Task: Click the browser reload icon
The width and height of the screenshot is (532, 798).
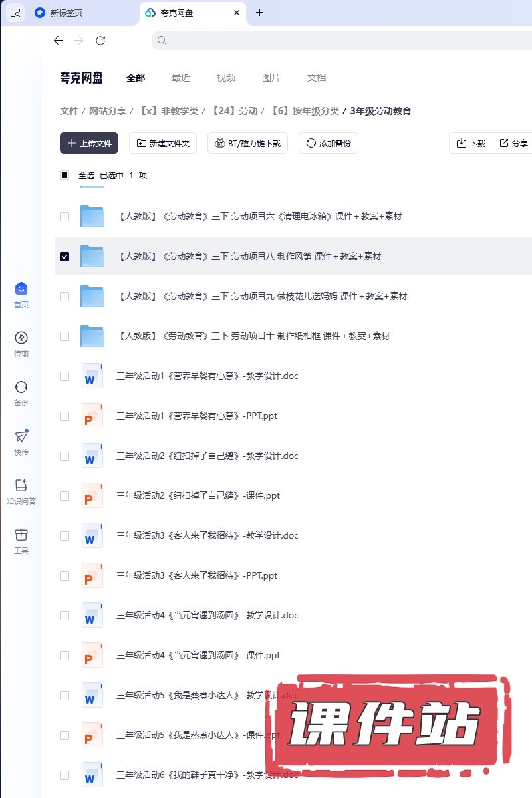Action: tap(100, 41)
